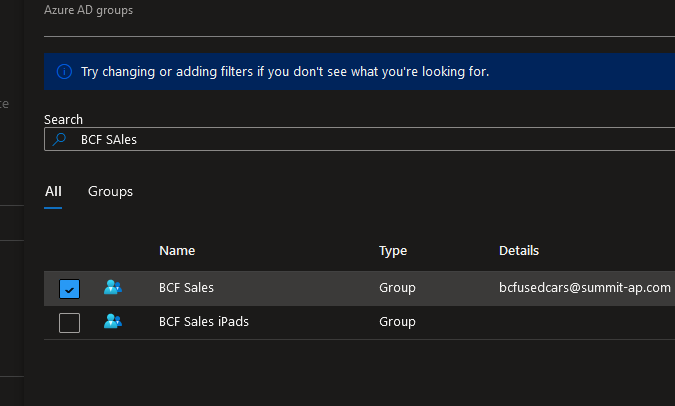The width and height of the screenshot is (675, 406).
Task: Uncheck the BCF Sales group checkbox
Action: (x=69, y=288)
